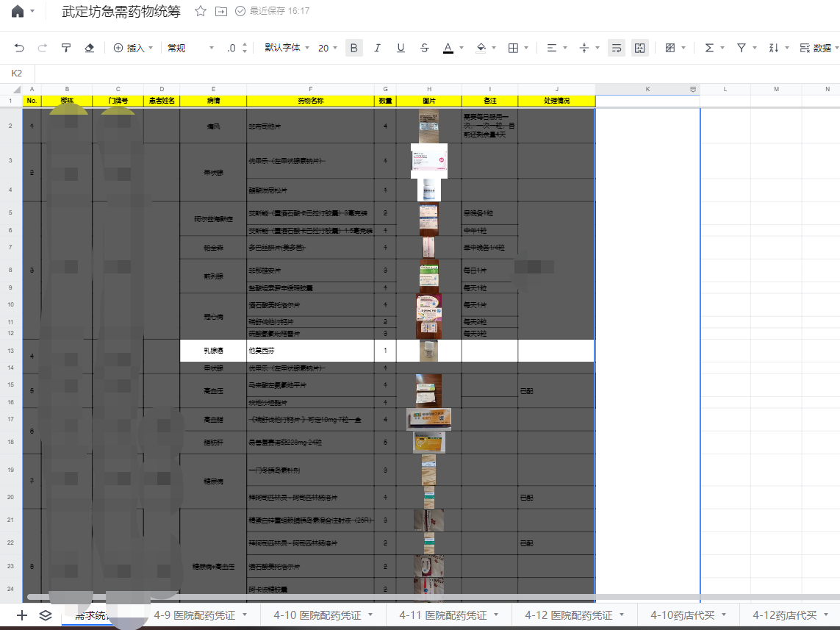This screenshot has height=630, width=840.
Task: Click the home icon
Action: 18,11
